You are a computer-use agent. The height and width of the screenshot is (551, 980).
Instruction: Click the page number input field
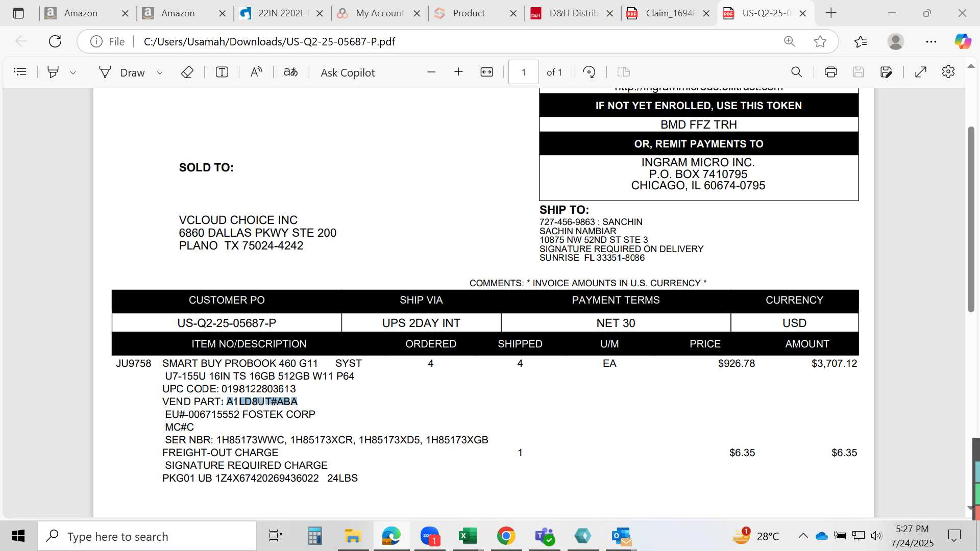pyautogui.click(x=523, y=72)
